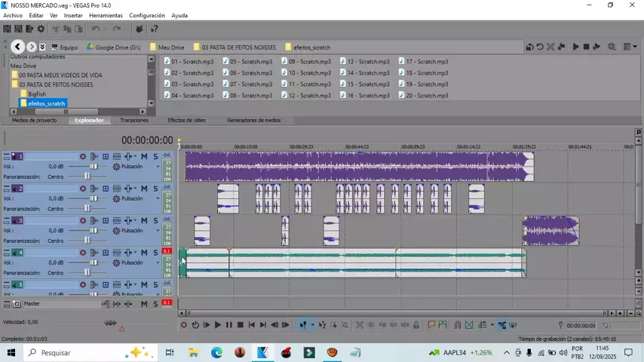Click the Undo arrow in toolbar
This screenshot has height=362, width=644.
pos(96,29)
